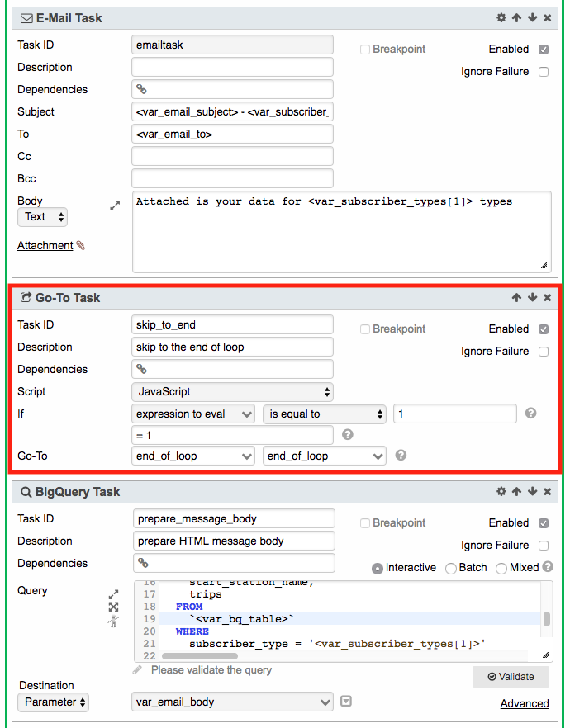This screenshot has height=728, width=570.
Task: Expand the email Body editor
Action: point(115,206)
